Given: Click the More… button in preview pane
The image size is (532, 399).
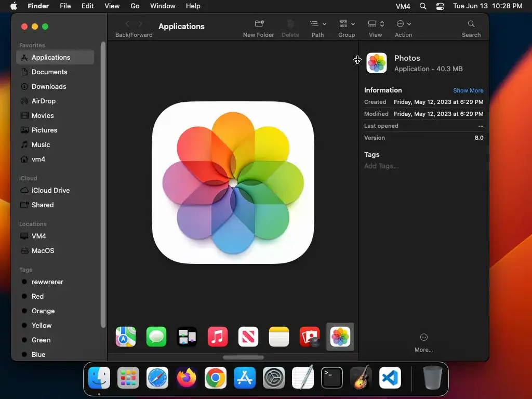Looking at the screenshot, I should click(x=424, y=342).
